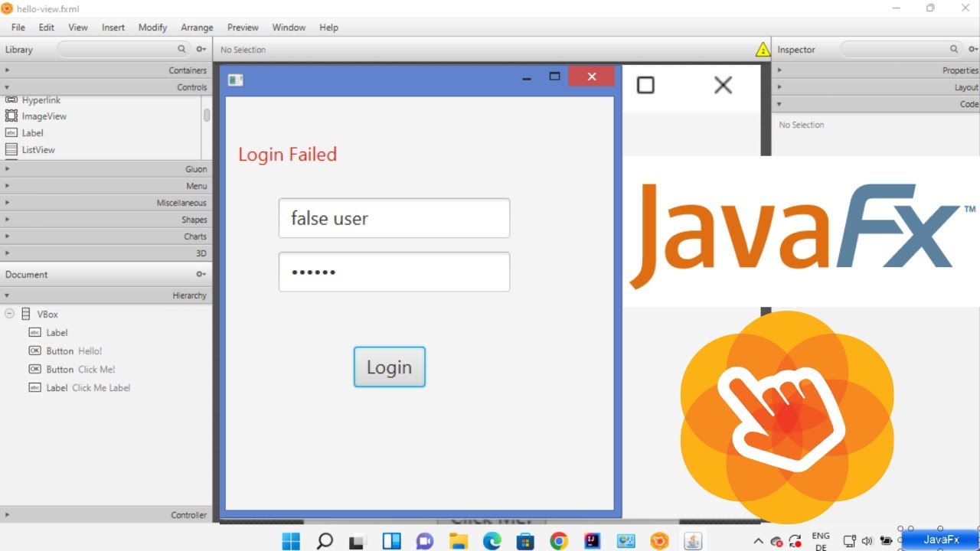Click the Login button
Screen dimensions: 980x551
390,367
